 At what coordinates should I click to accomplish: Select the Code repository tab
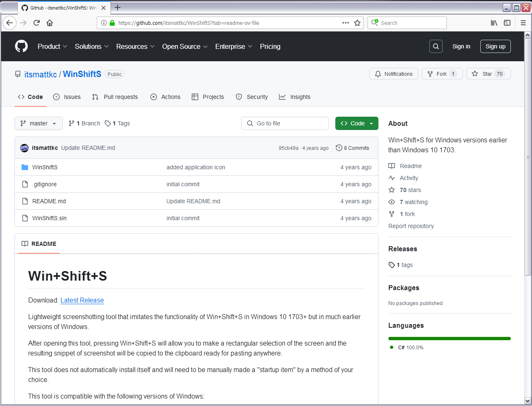click(x=30, y=97)
